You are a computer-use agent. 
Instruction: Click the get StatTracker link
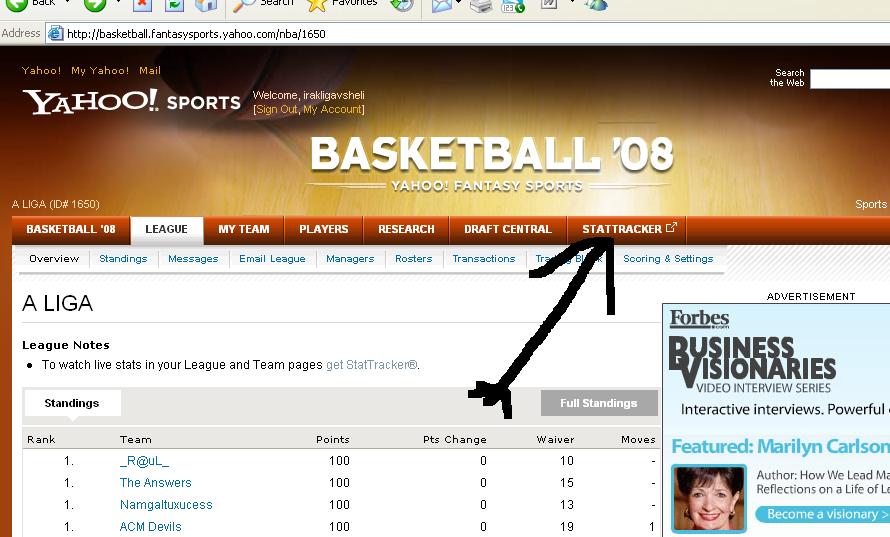click(x=371, y=365)
